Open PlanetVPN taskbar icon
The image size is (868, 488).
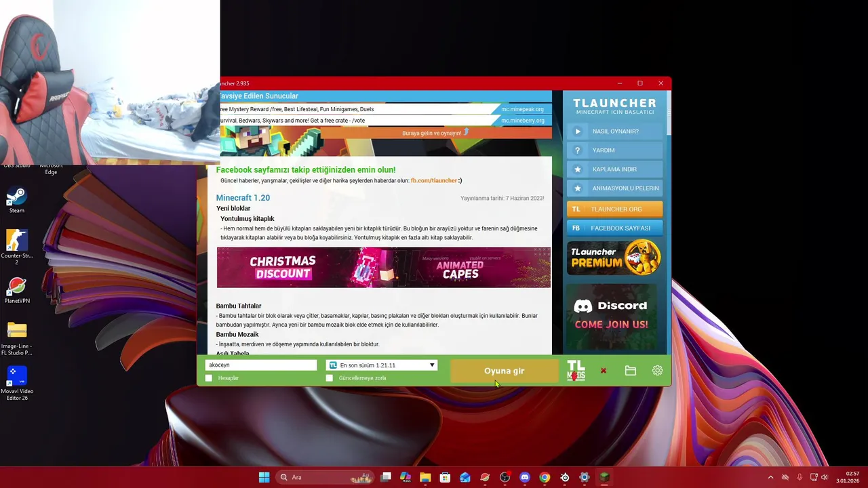pos(485,477)
